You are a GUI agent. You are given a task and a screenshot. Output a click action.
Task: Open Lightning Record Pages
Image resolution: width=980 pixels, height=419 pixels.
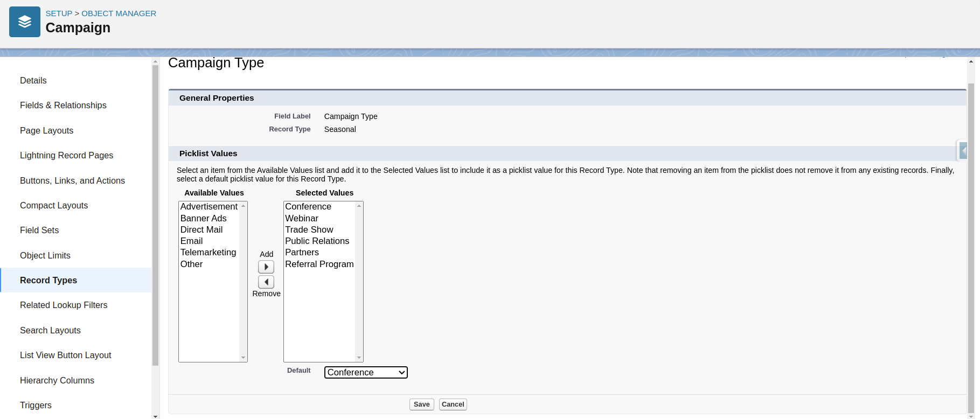[66, 155]
